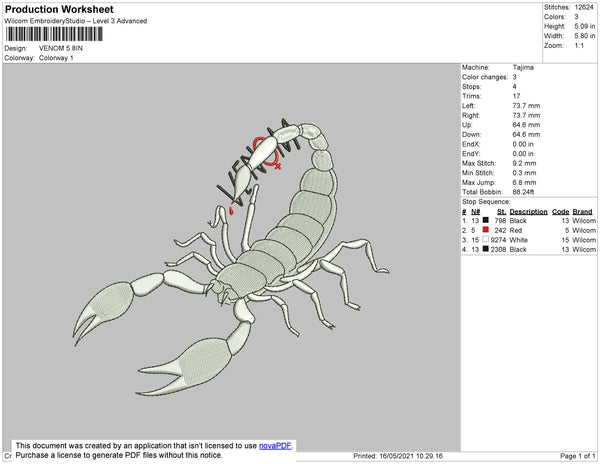Click the barcode under the worksheet title
Viewport: 600px width, 464px height.
pos(54,34)
